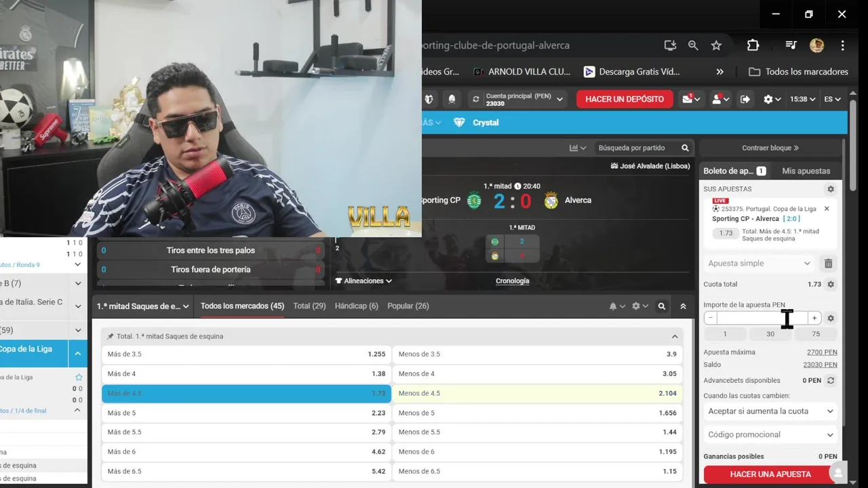
Task: Bookmark this page with the star icon
Action: (x=716, y=45)
